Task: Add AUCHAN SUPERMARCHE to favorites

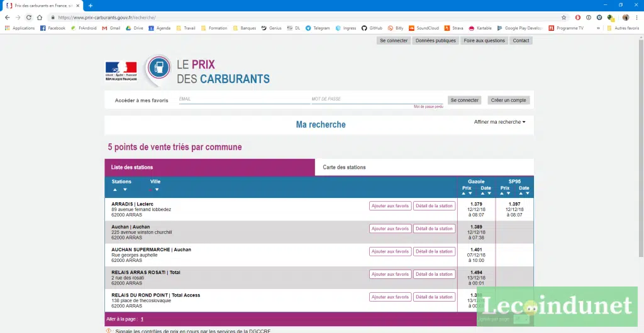Action: tap(390, 251)
